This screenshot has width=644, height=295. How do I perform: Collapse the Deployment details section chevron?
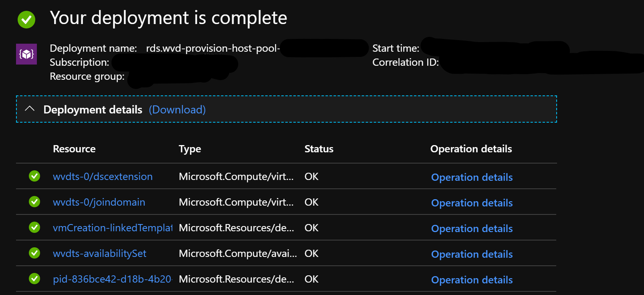coord(30,109)
